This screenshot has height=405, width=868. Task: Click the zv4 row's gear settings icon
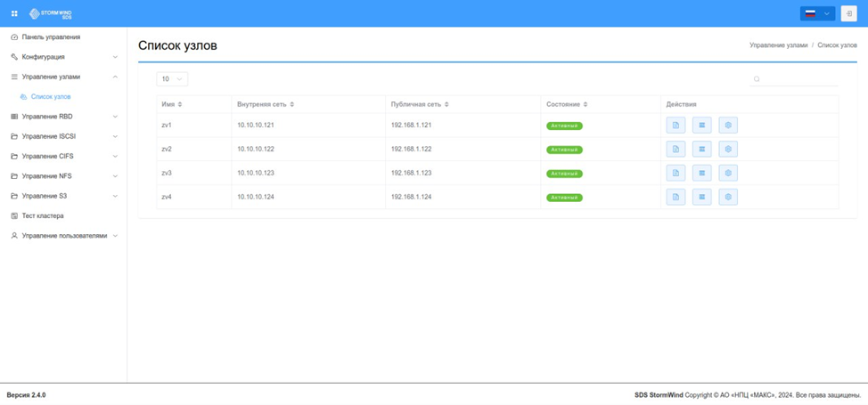728,197
